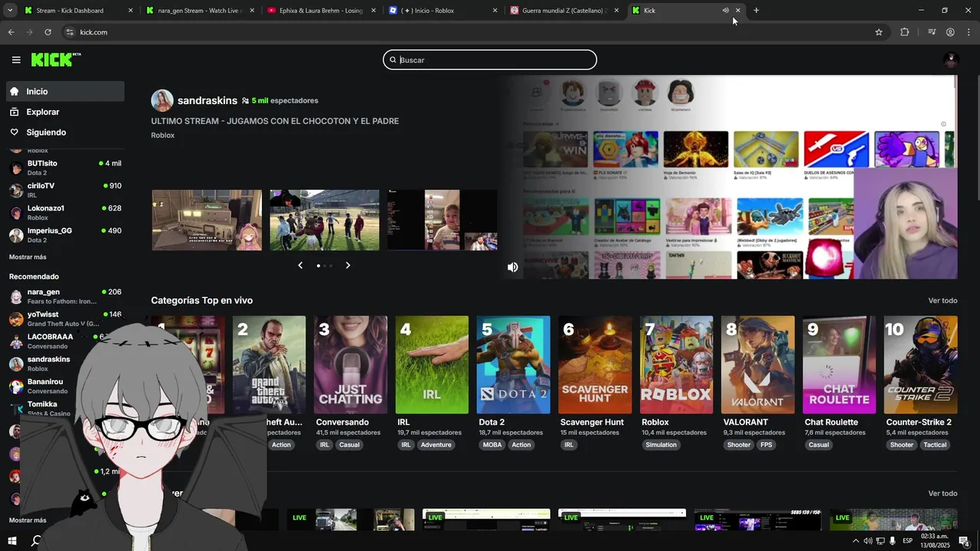Image resolution: width=980 pixels, height=551 pixels.
Task: Go back using browser back arrow
Action: click(11, 32)
